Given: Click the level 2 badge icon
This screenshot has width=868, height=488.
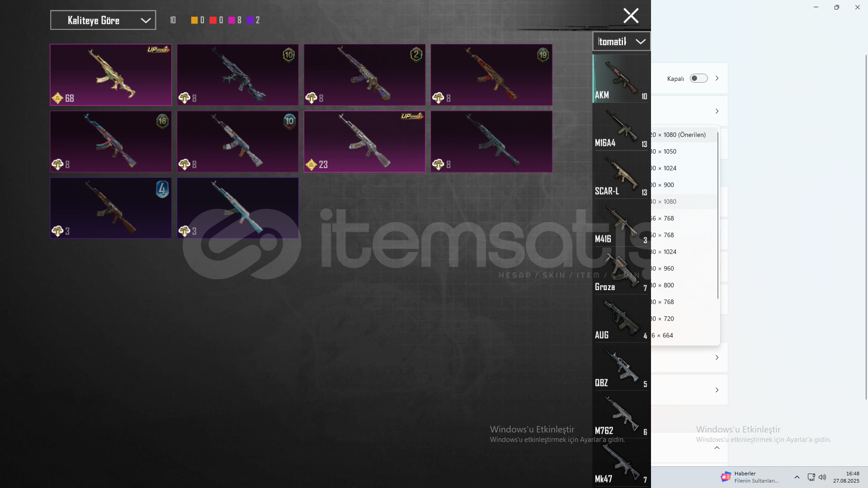Looking at the screenshot, I should point(416,55).
